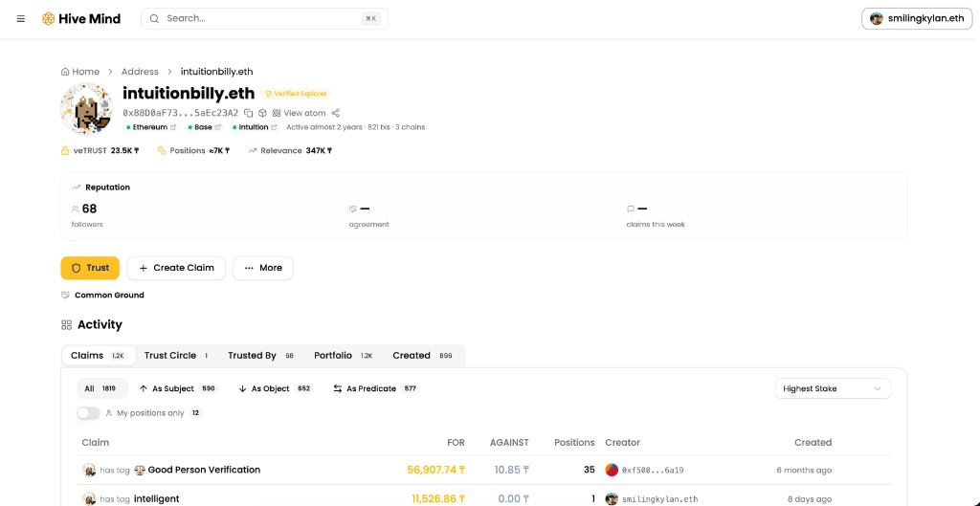Click the veTRUST lock icon

coord(65,150)
